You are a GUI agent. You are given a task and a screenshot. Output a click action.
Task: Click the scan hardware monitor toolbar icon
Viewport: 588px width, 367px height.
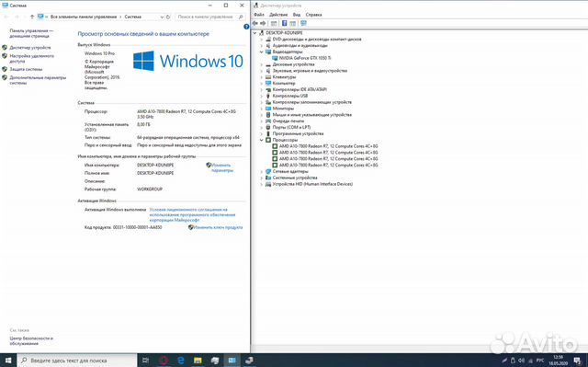click(x=303, y=23)
